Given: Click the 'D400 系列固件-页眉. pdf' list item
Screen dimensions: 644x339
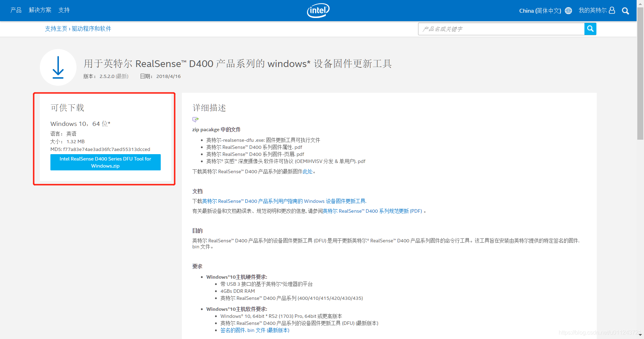Looking at the screenshot, I should [255, 154].
